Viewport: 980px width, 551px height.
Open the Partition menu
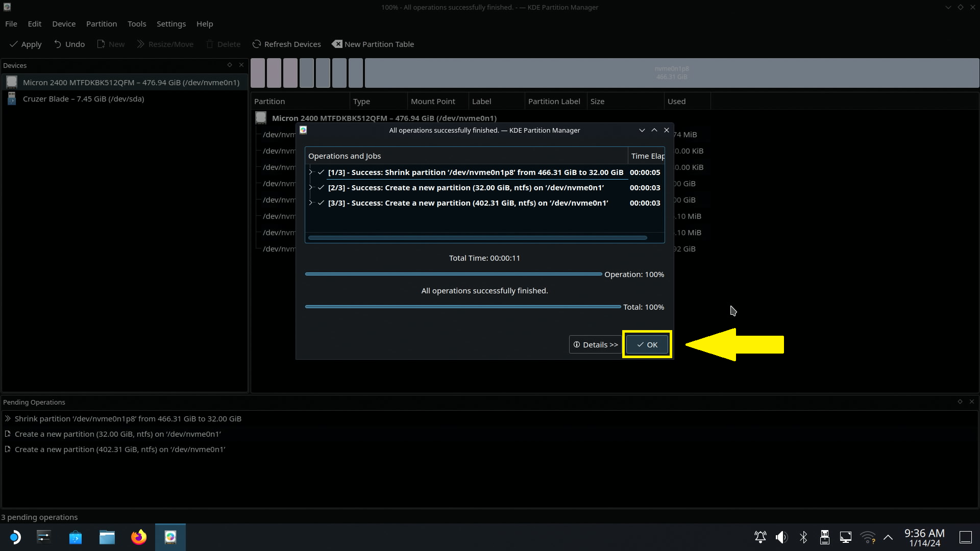click(x=101, y=24)
